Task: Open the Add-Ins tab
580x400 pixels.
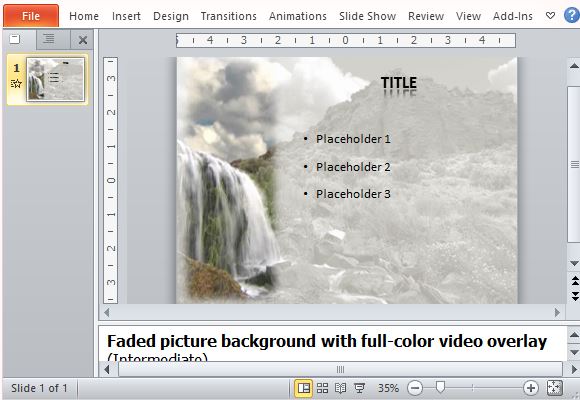Action: [513, 16]
